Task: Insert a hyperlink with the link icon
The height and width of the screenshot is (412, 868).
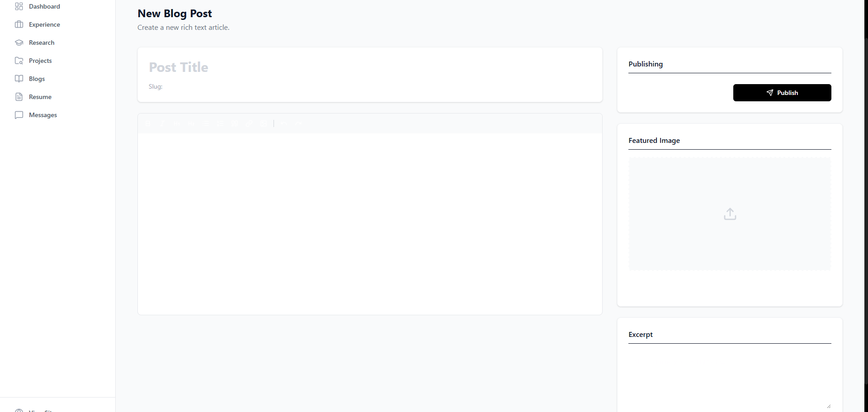Action: coord(249,123)
